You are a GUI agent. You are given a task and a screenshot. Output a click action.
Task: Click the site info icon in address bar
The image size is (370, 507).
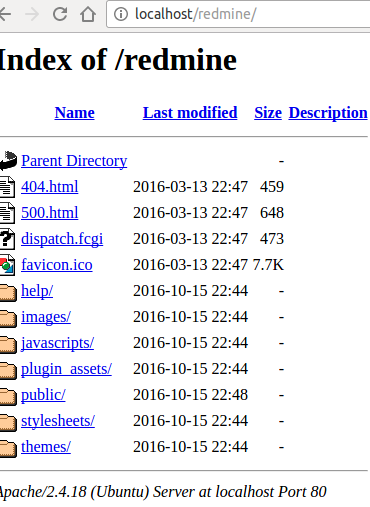pyautogui.click(x=121, y=14)
